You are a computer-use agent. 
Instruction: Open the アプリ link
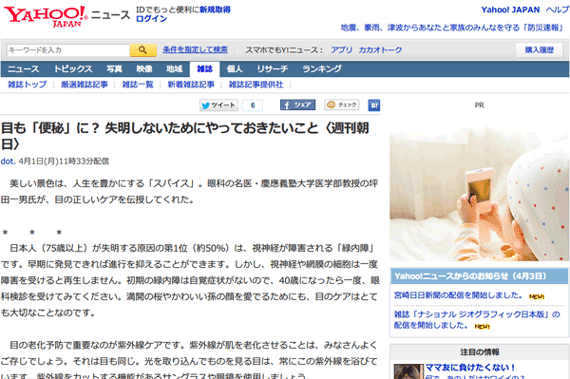click(x=341, y=50)
